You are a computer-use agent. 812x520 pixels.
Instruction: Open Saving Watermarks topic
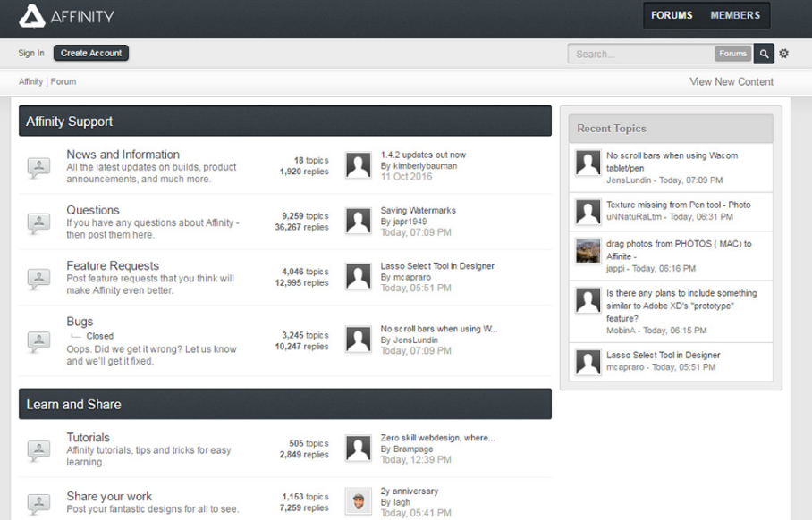click(419, 211)
